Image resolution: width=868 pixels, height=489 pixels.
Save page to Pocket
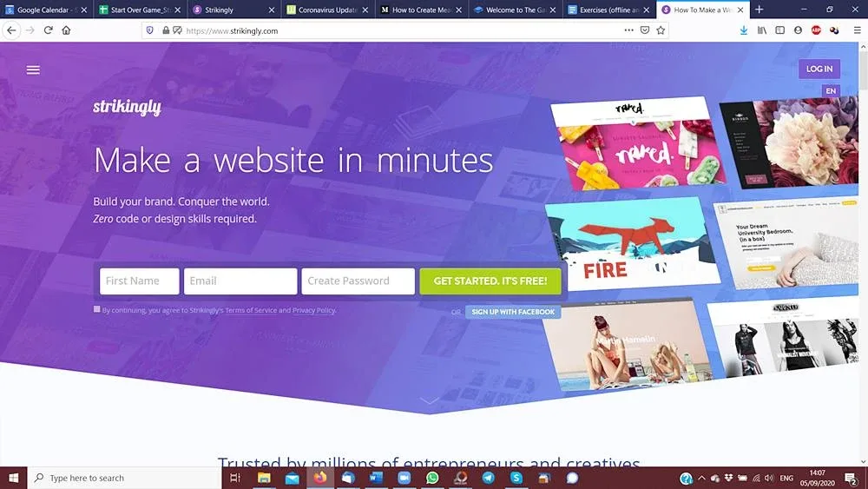coord(645,30)
